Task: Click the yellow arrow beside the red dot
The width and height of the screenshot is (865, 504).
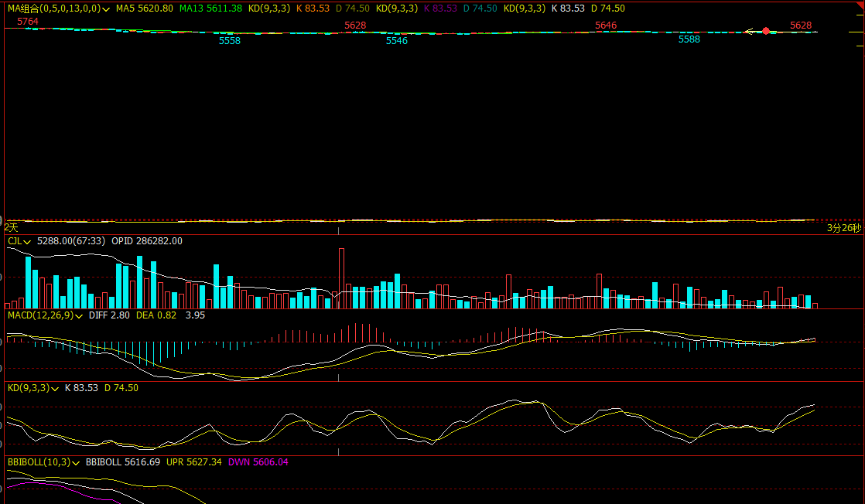Action: (x=750, y=31)
